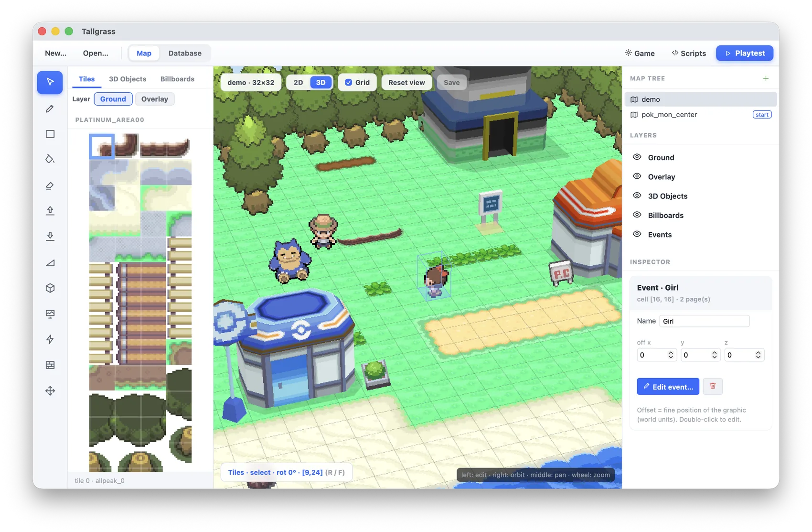Hide the 3D Objects layer
This screenshot has height=532, width=812.
coord(637,195)
